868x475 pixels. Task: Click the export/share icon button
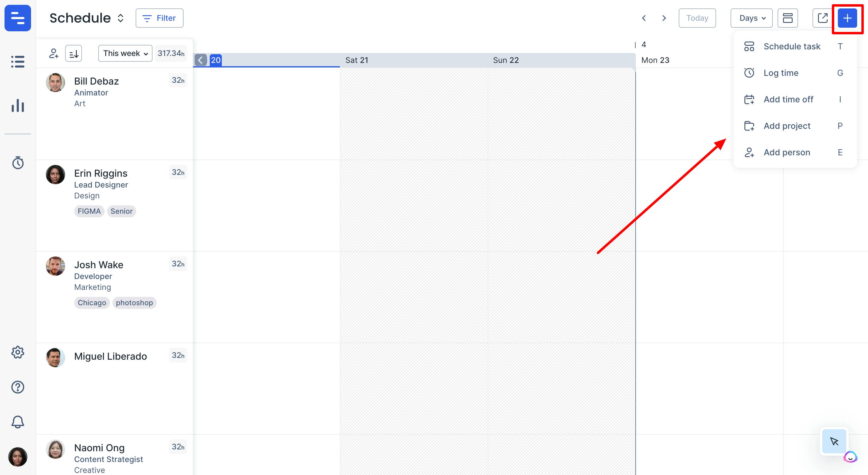tap(822, 17)
